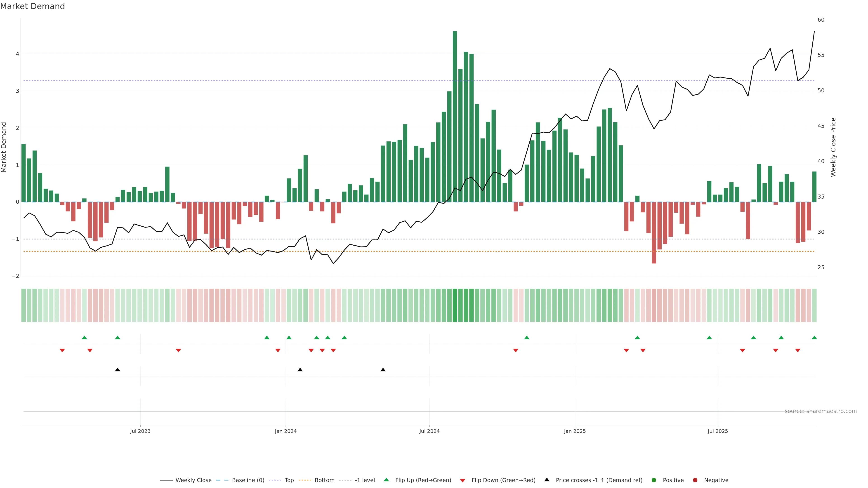Click the black Price crosses -1 legend triangle
This screenshot has height=488, width=868.
coord(547,480)
